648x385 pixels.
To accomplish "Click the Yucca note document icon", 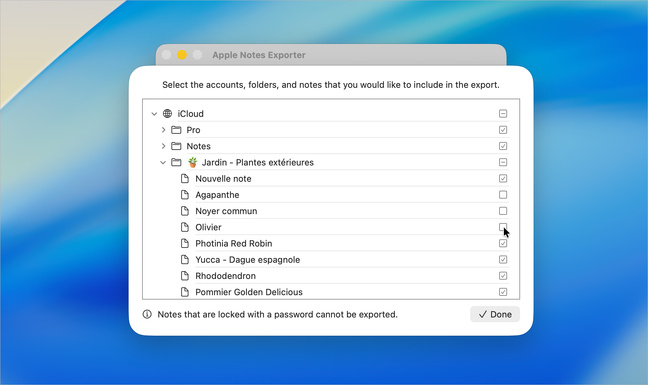I will tap(185, 259).
